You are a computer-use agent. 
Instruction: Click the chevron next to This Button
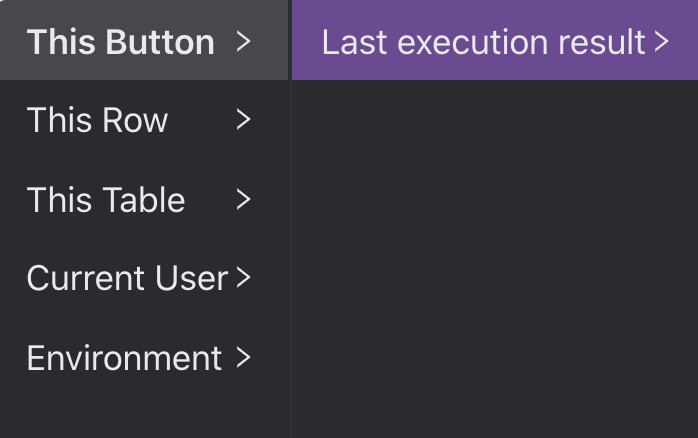coord(242,41)
